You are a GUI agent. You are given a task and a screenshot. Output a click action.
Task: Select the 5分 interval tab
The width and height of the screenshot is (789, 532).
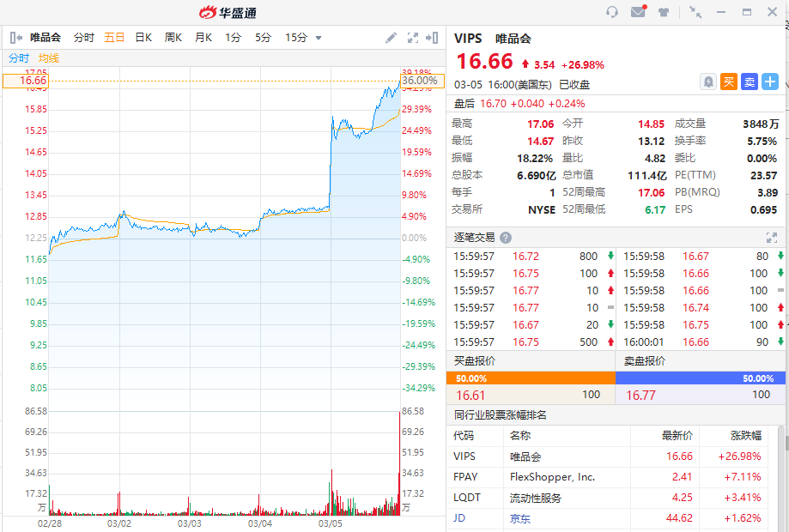click(263, 38)
